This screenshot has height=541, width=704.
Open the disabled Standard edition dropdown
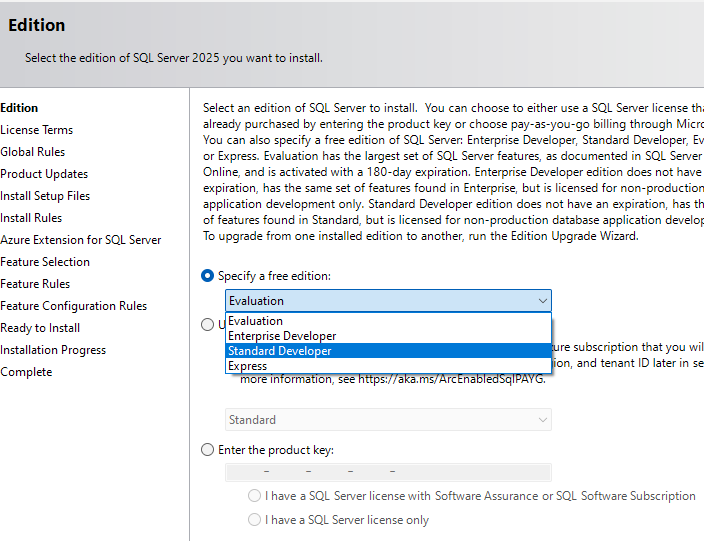tap(388, 420)
